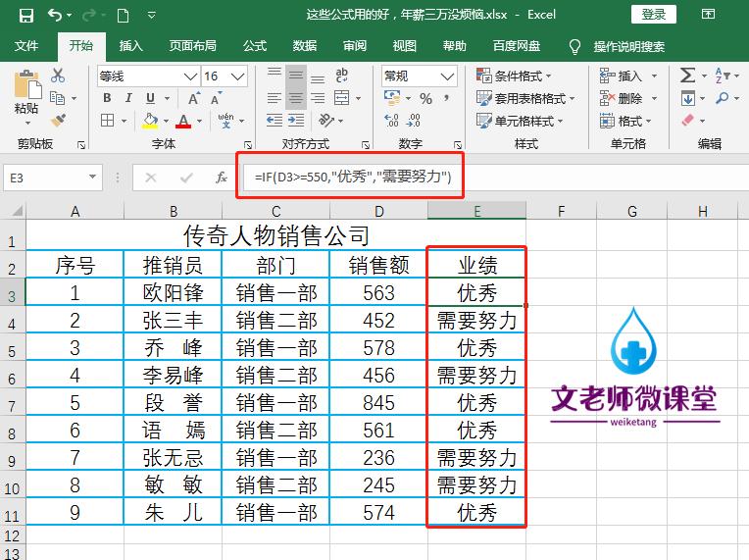This screenshot has width=749, height=560.
Task: Click the Clear eraser icon
Action: coord(688,120)
